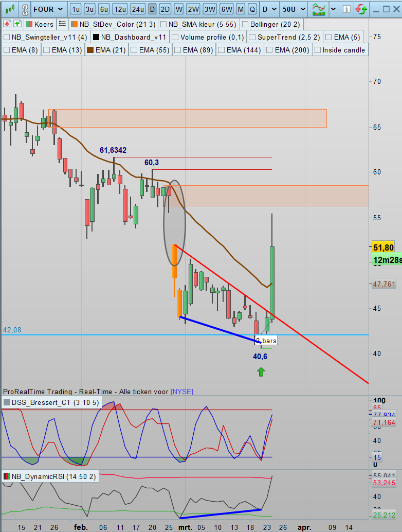
Task: Click the info icon in toolbar
Action: [346, 9]
